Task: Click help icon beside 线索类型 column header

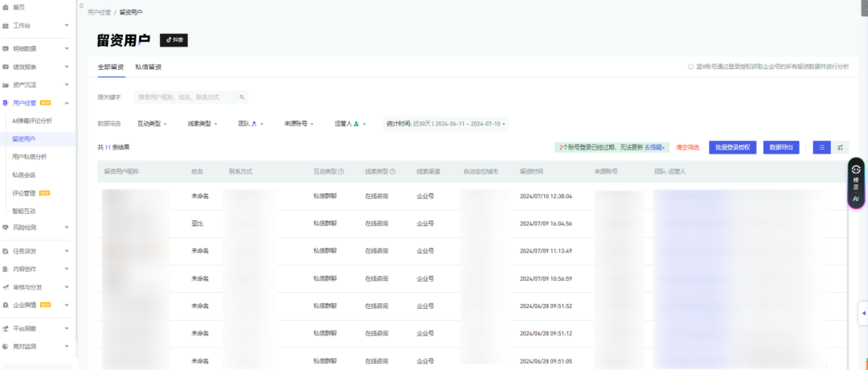Action: pyautogui.click(x=393, y=171)
